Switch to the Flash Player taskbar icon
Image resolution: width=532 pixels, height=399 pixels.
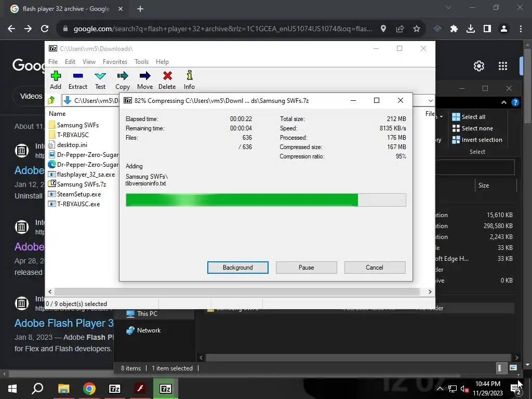point(140,389)
